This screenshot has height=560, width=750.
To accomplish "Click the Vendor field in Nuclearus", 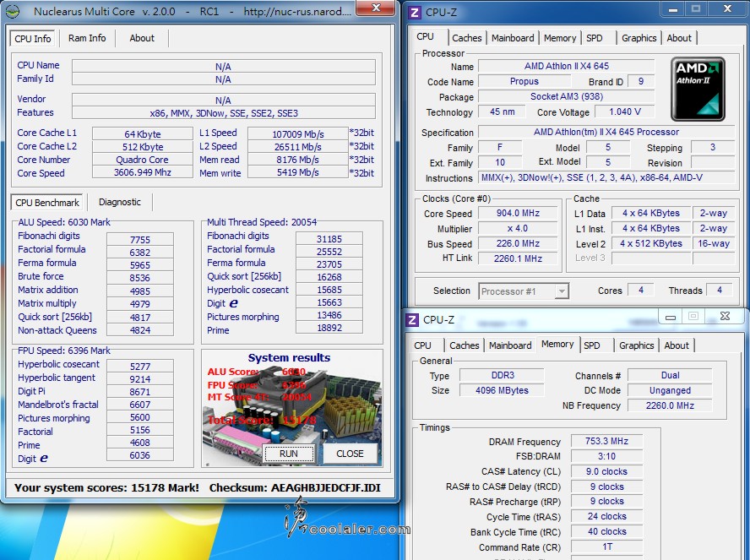I will click(223, 101).
